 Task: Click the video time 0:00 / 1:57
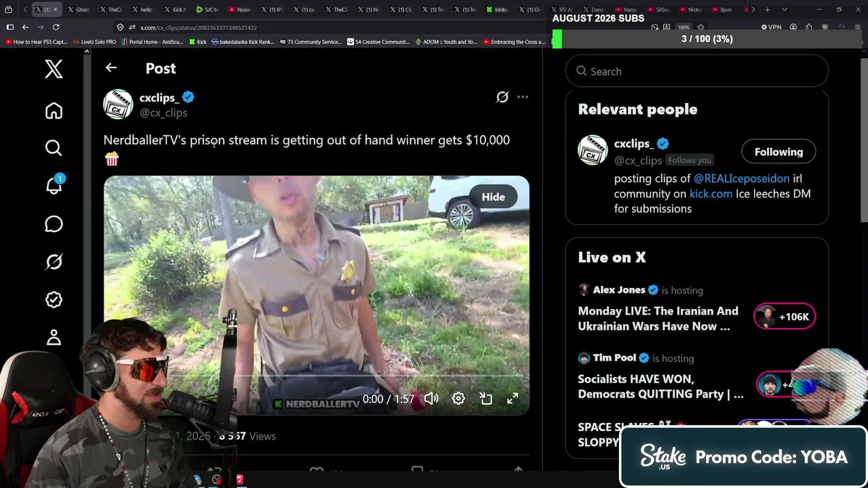point(388,399)
